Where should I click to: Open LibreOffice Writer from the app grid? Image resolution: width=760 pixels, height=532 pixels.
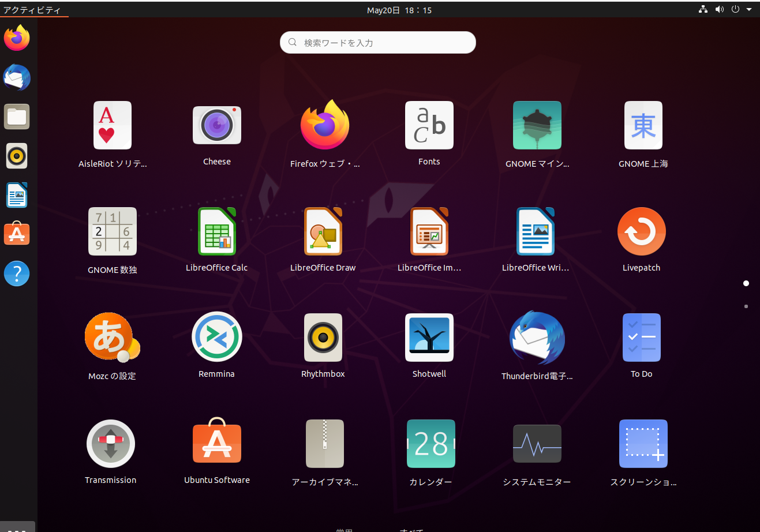536,231
